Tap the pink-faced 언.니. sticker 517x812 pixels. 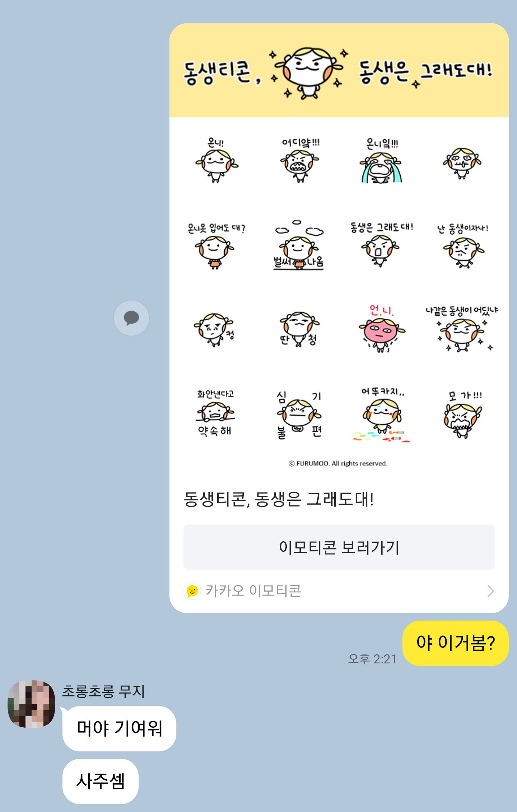(x=382, y=328)
